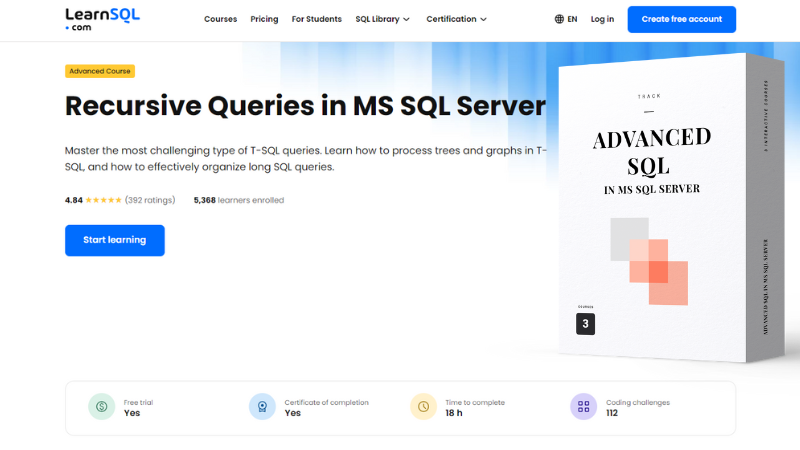Go to the Pricing page
Viewport: 800px width, 450px height.
pos(264,19)
